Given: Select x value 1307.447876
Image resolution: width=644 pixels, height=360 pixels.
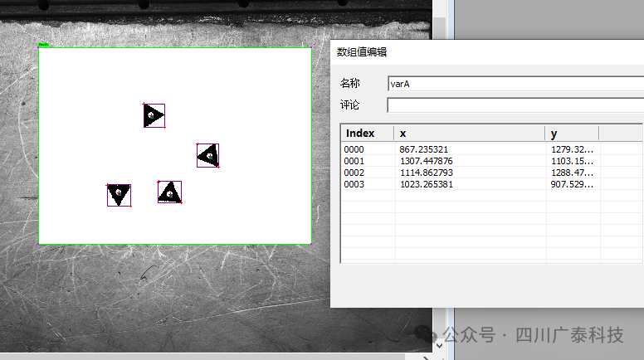Looking at the screenshot, I should click(427, 161).
